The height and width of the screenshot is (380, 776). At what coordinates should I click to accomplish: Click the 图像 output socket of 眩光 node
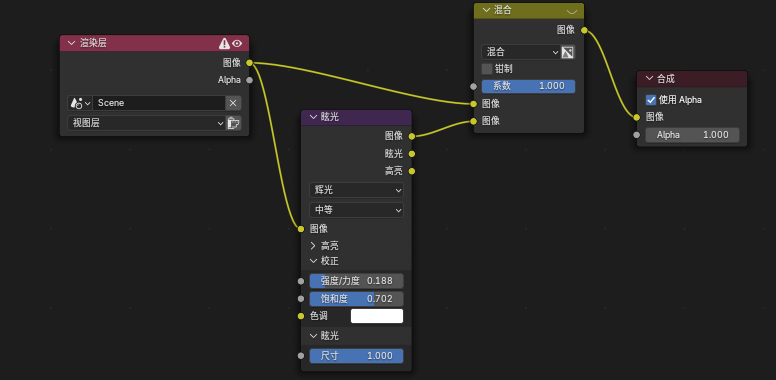click(x=412, y=136)
